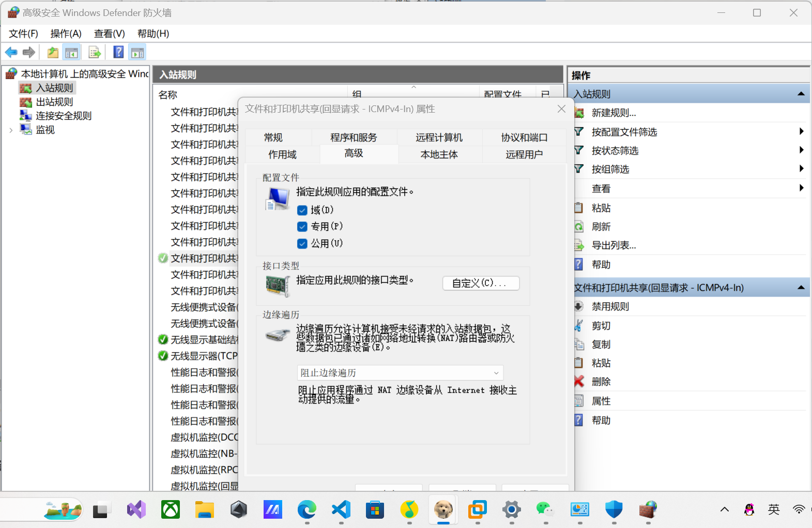Open the 帮助(H) menu in the menu bar
The height and width of the screenshot is (528, 812).
[x=153, y=34]
